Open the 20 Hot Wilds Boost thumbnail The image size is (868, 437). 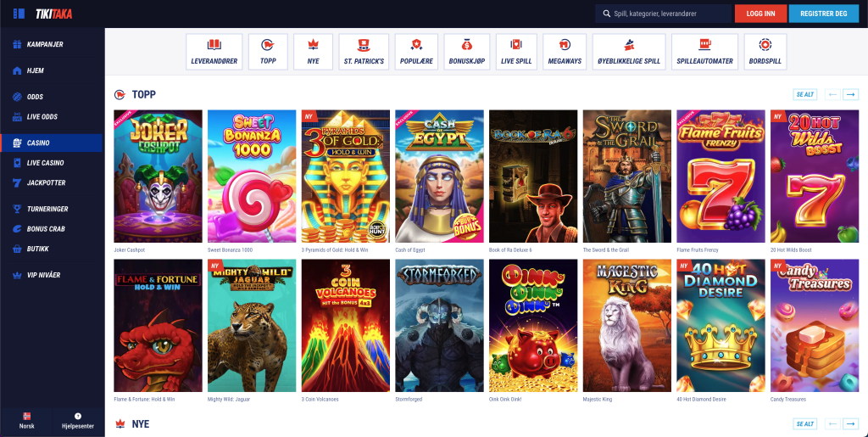coord(815,176)
